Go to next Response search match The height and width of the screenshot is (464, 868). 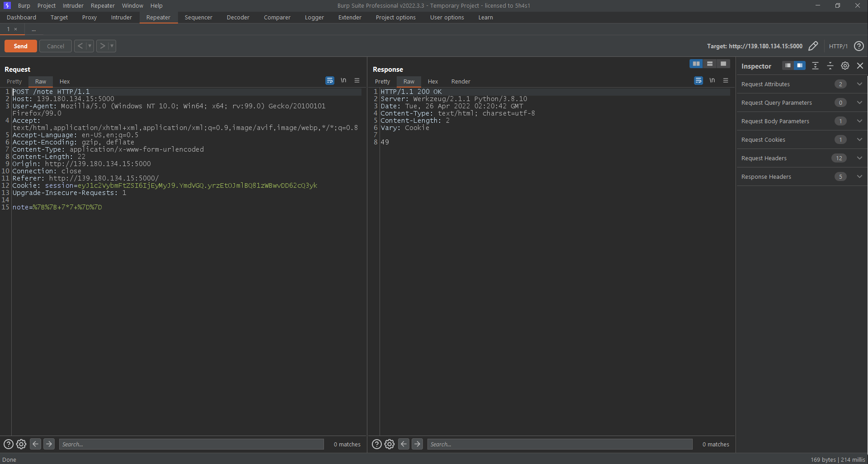418,444
